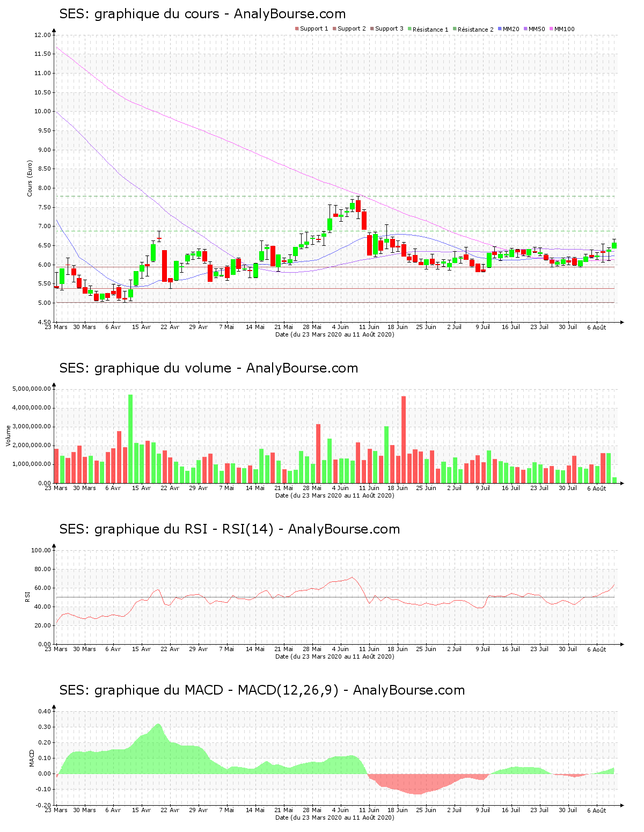Click the '9 Juil' date on the RSI chart

(x=482, y=649)
